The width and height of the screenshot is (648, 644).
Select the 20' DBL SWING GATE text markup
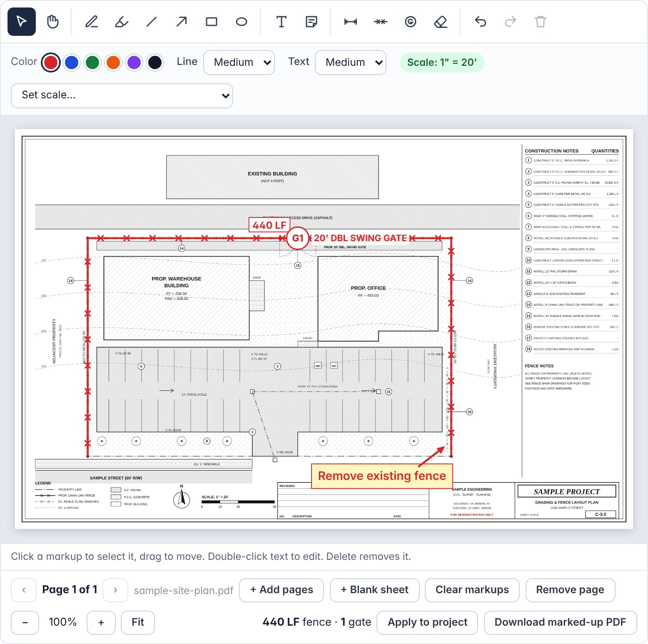[360, 238]
